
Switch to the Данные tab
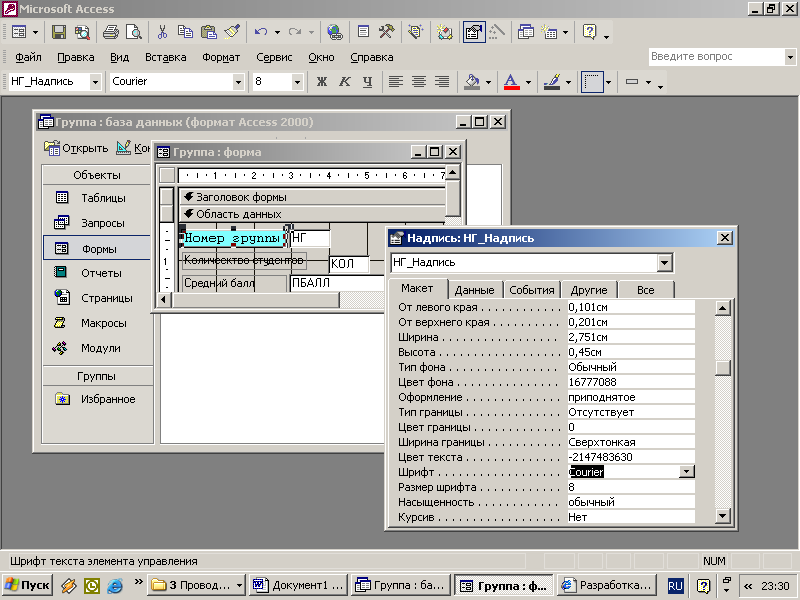click(x=474, y=290)
